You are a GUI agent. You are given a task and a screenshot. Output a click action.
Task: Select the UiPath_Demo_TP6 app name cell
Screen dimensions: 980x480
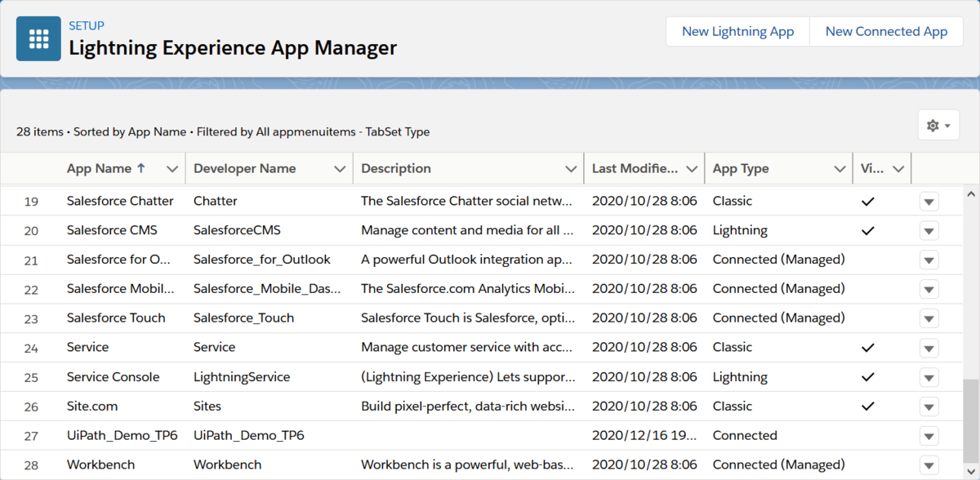point(122,435)
